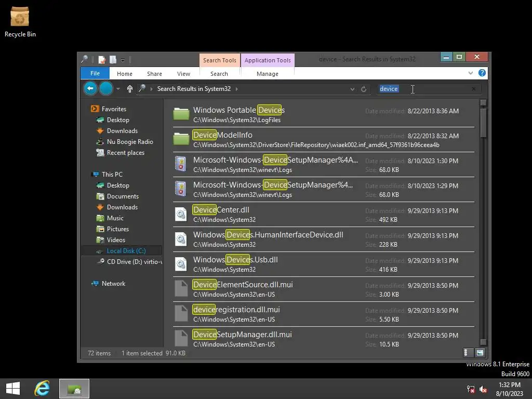Click the DeviceModelInfo folder icon
Image resolution: width=532 pixels, height=399 pixels.
tap(181, 139)
